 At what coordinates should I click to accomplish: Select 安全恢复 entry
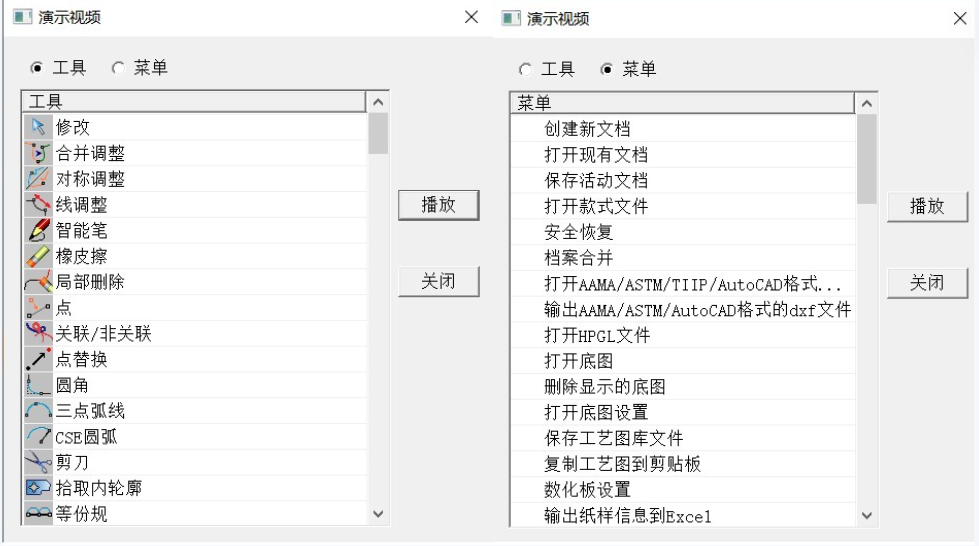pos(683,232)
